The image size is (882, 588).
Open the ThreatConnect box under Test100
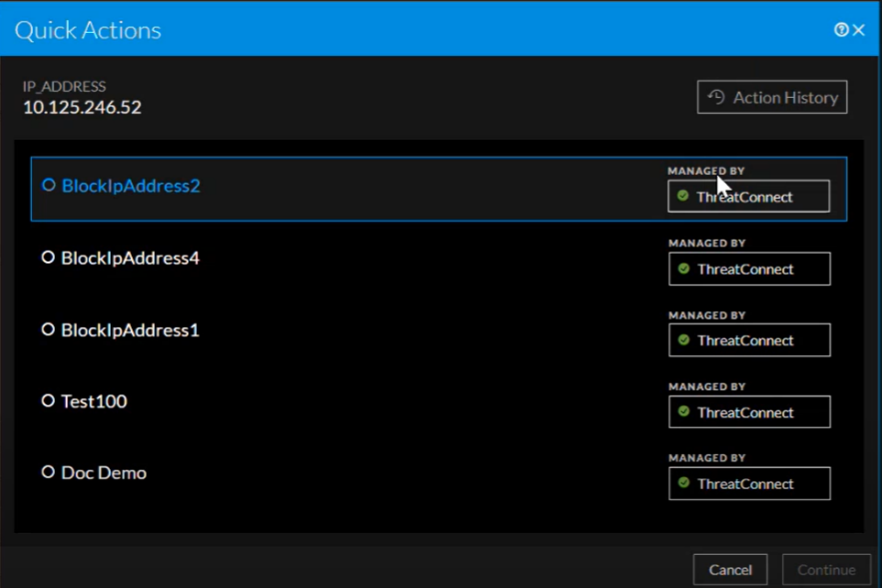coord(749,411)
